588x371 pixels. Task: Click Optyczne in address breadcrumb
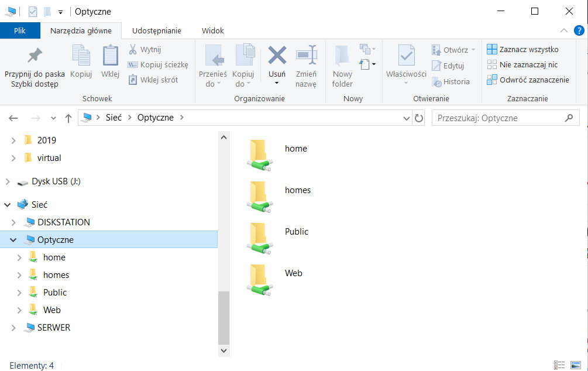pyautogui.click(x=155, y=118)
